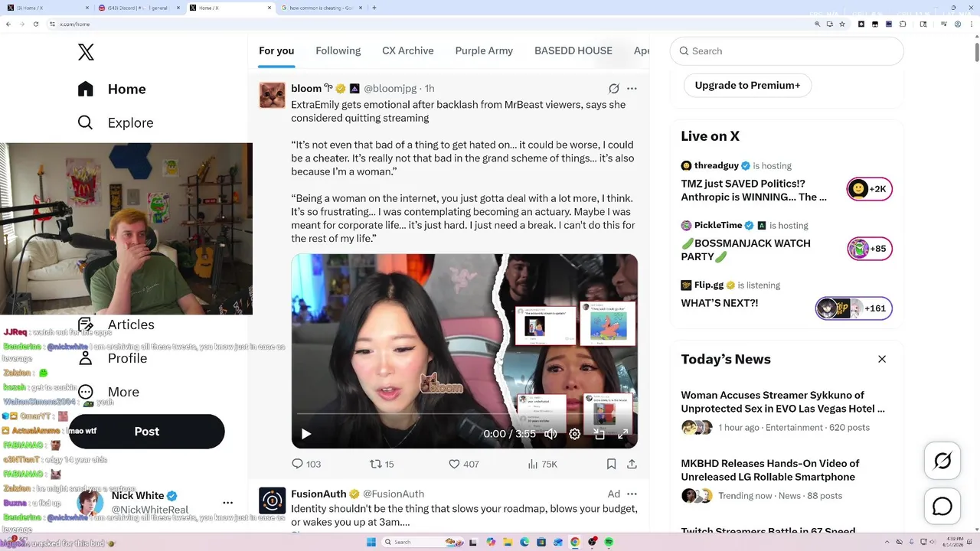
Task: Go back in the browser
Action: pos(8,24)
